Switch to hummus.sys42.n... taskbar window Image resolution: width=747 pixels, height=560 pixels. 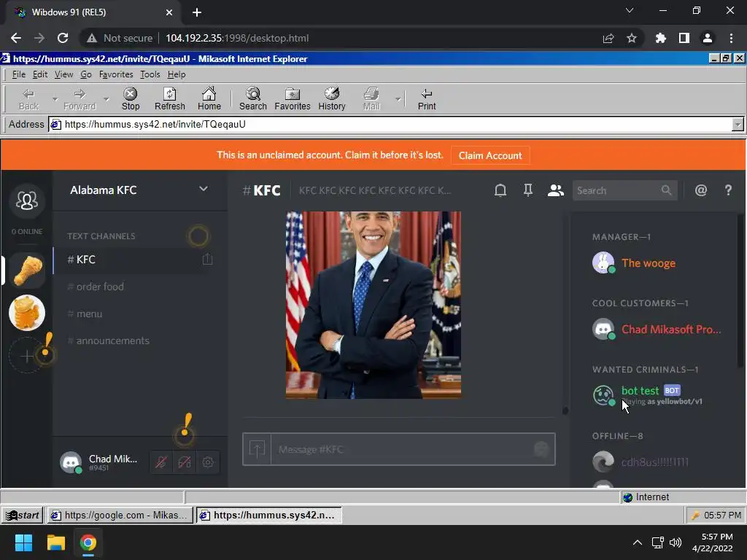(x=268, y=515)
